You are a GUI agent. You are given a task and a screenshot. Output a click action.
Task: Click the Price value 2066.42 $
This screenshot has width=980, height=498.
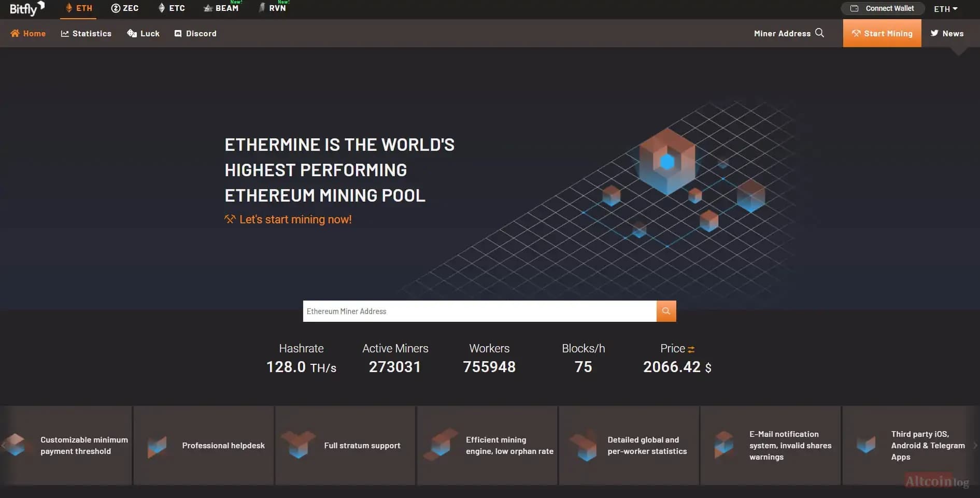pos(677,367)
